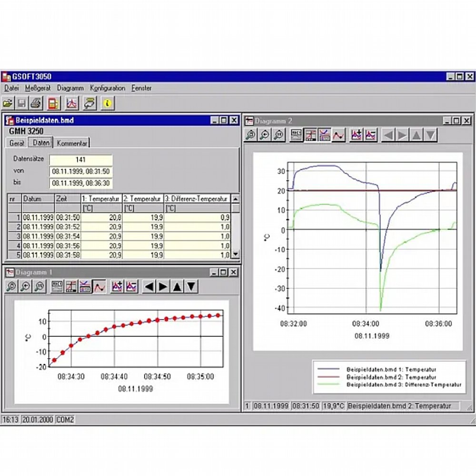Click the yellow info icon
Viewport: 476px width, 476px height.
click(108, 103)
